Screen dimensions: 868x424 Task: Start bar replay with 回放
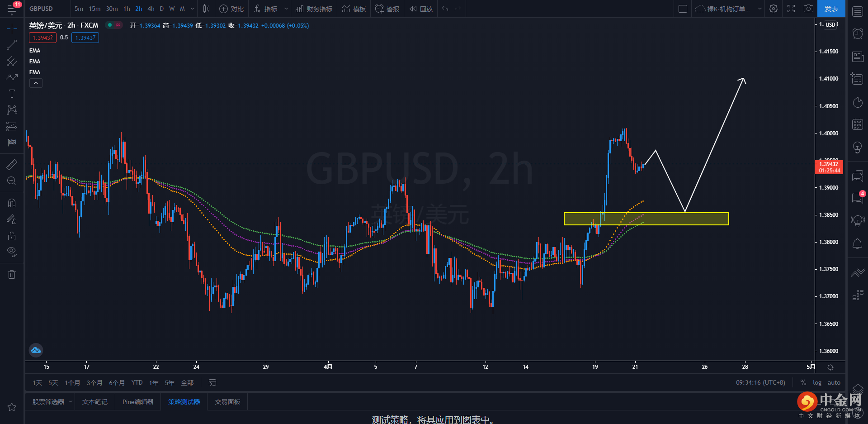[x=421, y=9]
